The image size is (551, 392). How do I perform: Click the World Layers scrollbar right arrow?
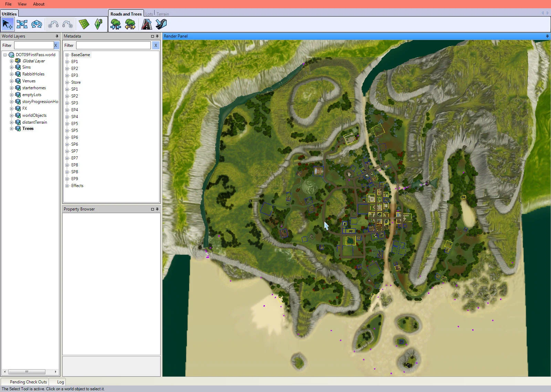click(x=55, y=372)
